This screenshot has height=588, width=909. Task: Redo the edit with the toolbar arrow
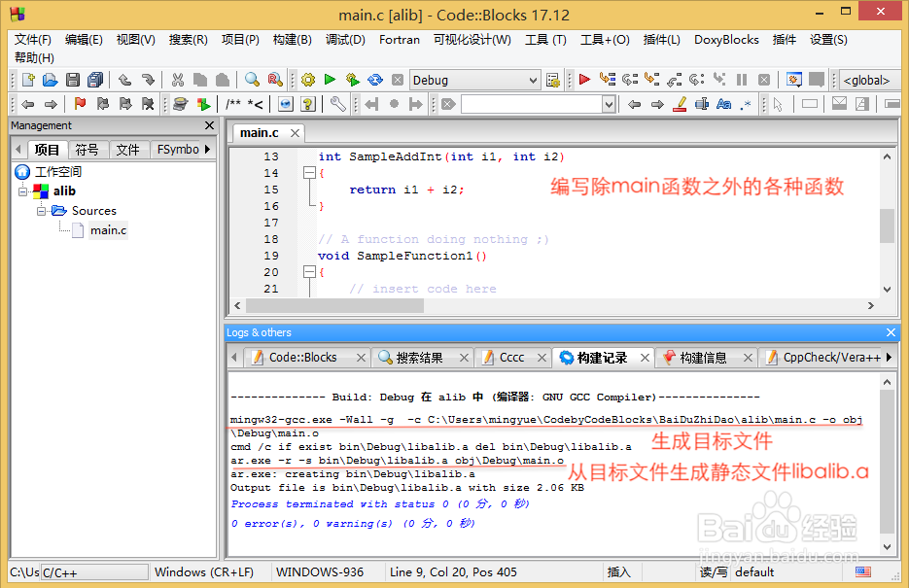point(148,80)
